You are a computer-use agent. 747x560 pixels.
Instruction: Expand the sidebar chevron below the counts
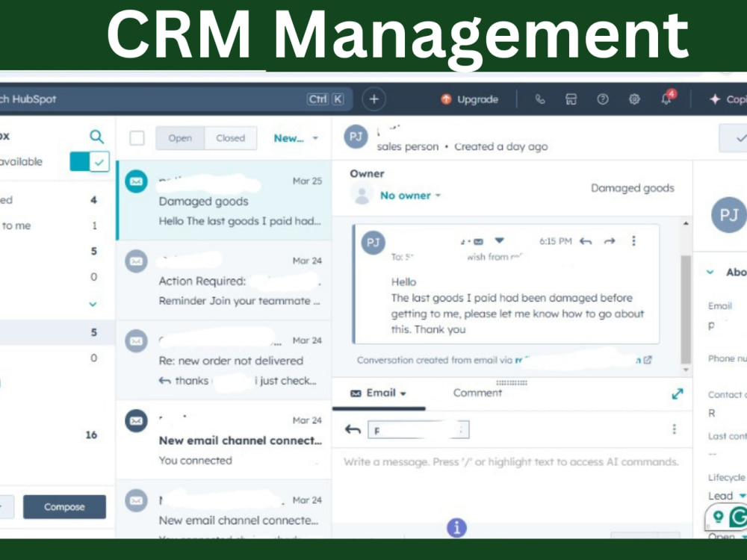[93, 304]
